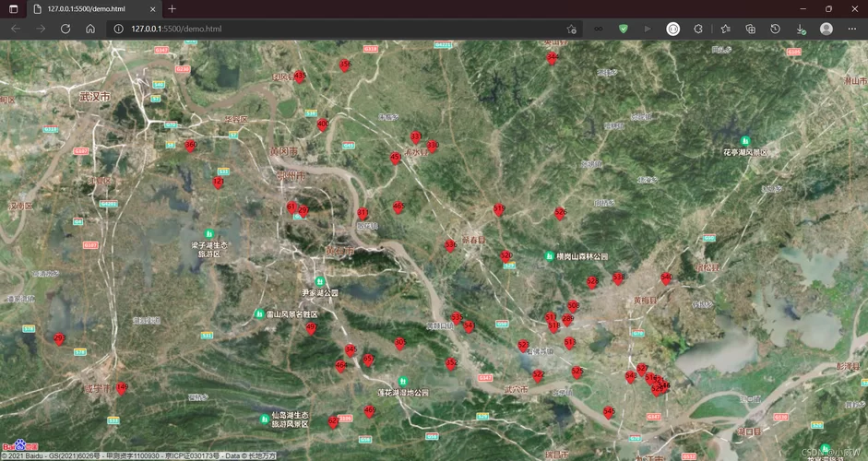Viewport: 868px width, 461px height.
Task: Go back using the browser back arrow
Action: point(16,29)
